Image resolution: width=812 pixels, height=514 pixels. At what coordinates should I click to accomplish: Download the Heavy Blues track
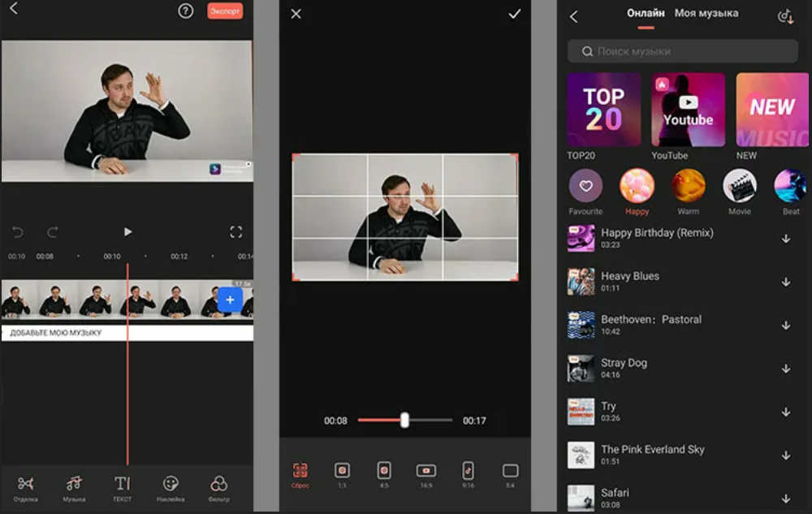pyautogui.click(x=786, y=282)
